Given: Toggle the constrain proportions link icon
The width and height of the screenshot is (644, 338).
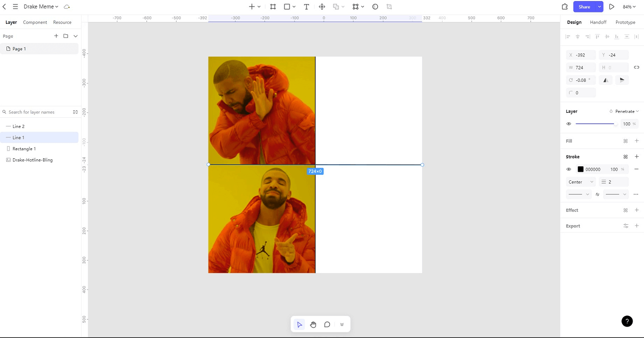Looking at the screenshot, I should click(x=636, y=67).
